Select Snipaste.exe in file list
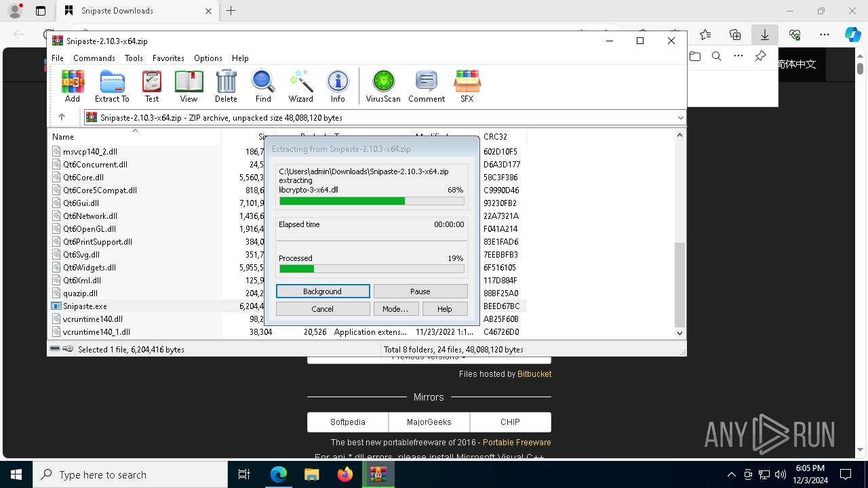 click(85, 306)
